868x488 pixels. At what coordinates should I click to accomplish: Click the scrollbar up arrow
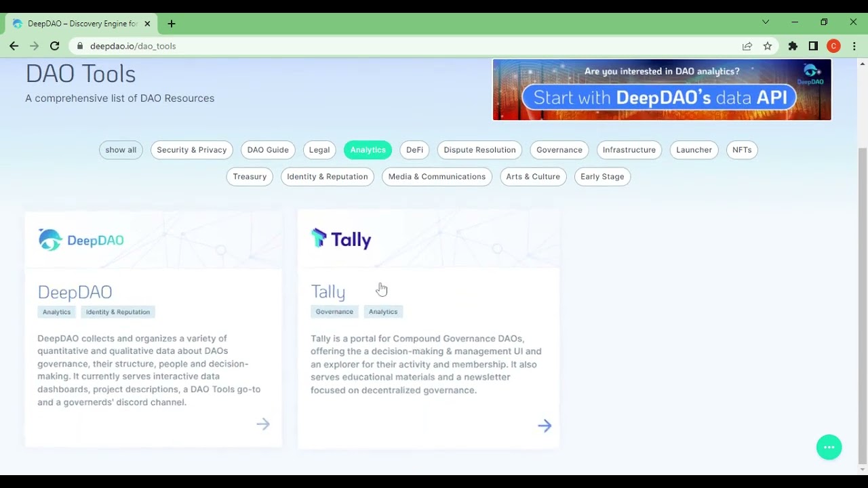click(x=862, y=64)
